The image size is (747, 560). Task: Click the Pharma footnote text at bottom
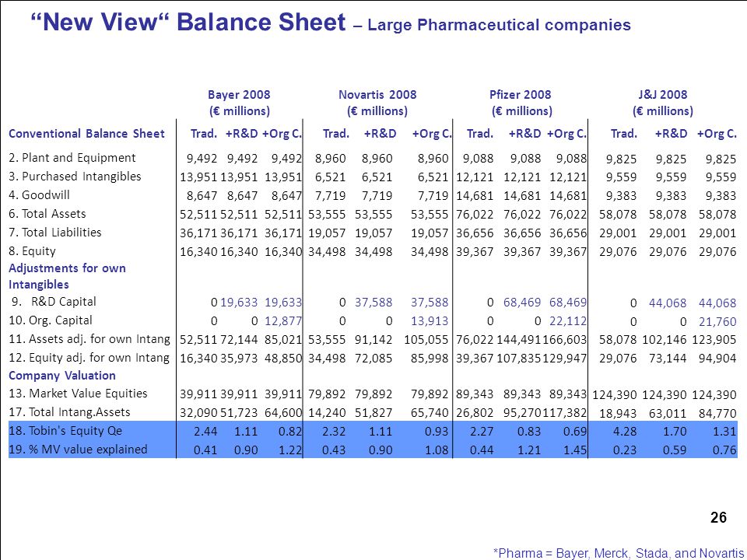click(x=619, y=553)
